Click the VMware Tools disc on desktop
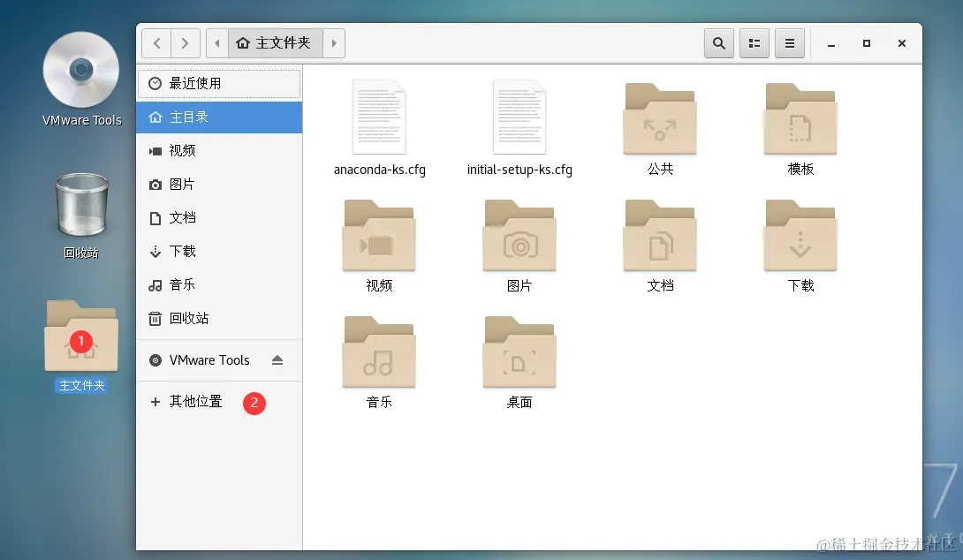This screenshot has height=560, width=963. tap(81, 70)
